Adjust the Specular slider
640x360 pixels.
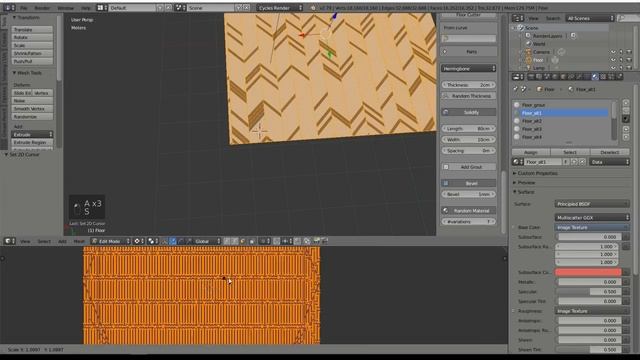588,292
